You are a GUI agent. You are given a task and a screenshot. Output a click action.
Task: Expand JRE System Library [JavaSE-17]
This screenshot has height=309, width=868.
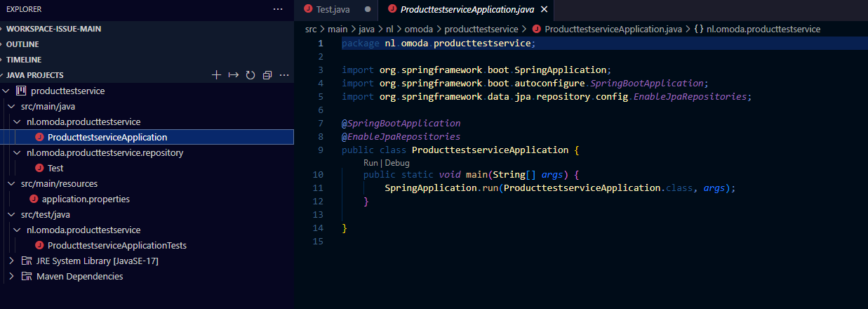coord(11,261)
